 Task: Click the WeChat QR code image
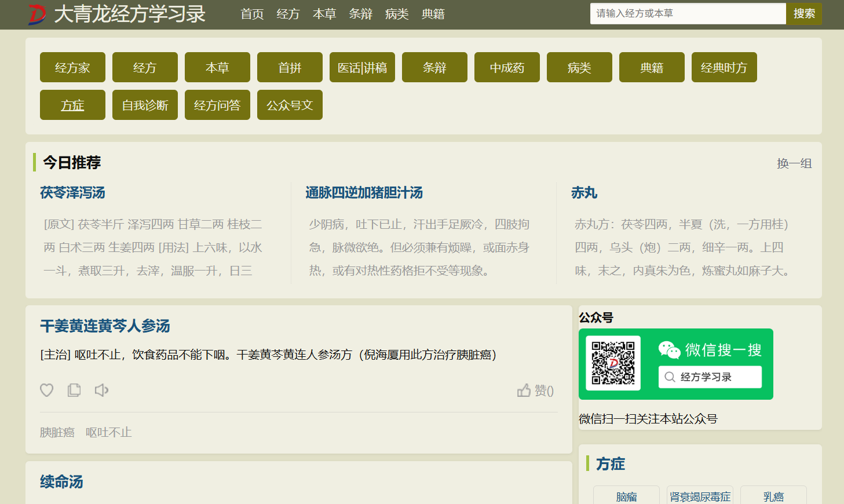[x=613, y=363]
